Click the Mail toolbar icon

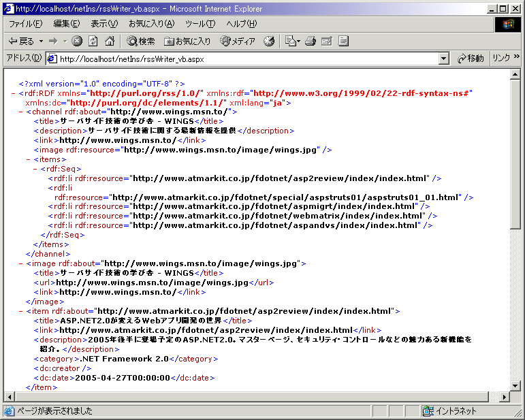pyautogui.click(x=292, y=41)
